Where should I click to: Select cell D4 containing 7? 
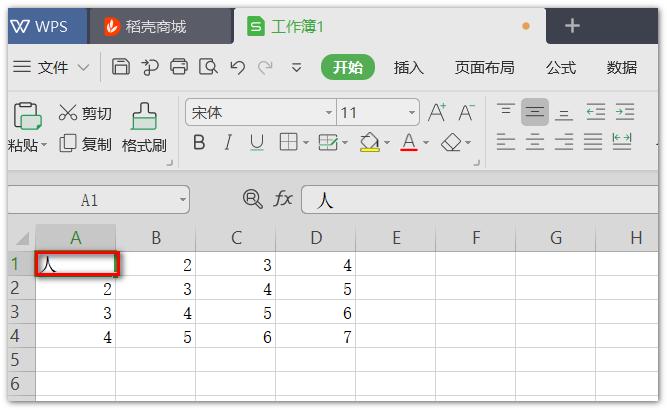[x=315, y=336]
